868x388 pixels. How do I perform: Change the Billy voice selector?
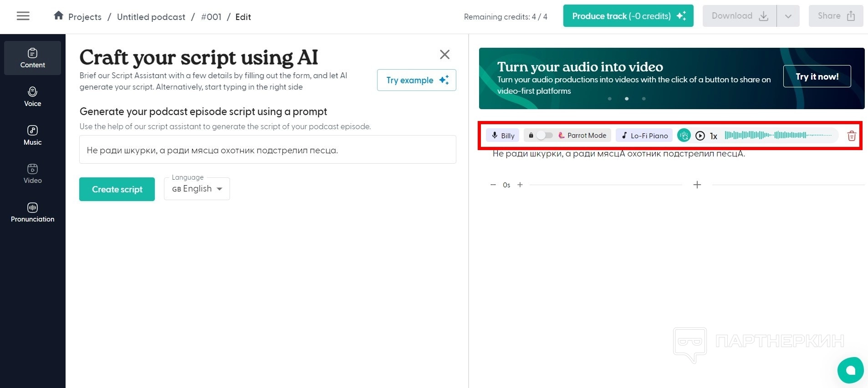pyautogui.click(x=502, y=136)
